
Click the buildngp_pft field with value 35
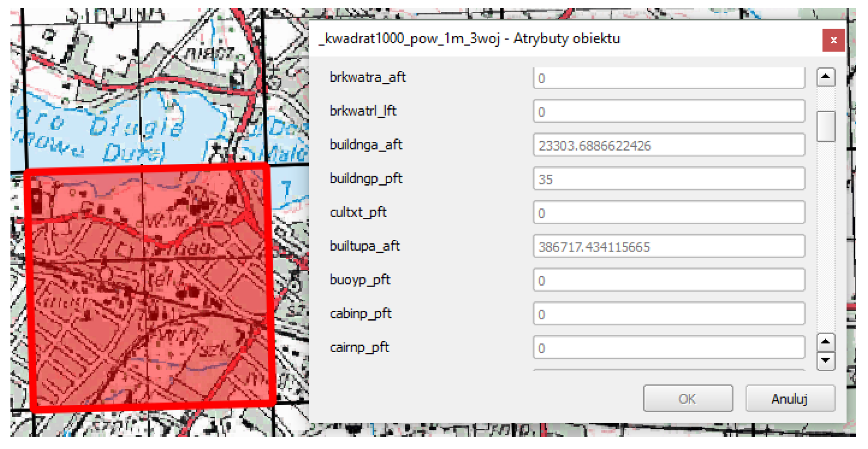click(668, 179)
